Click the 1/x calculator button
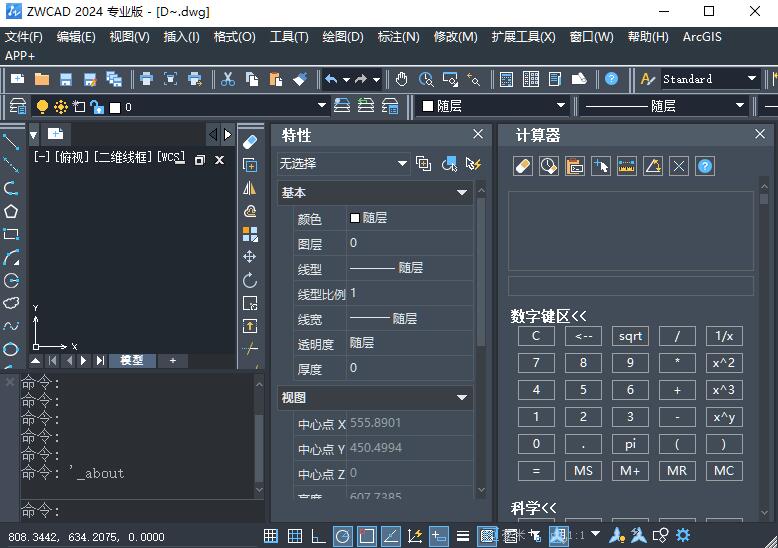This screenshot has height=548, width=778. pyautogui.click(x=724, y=336)
